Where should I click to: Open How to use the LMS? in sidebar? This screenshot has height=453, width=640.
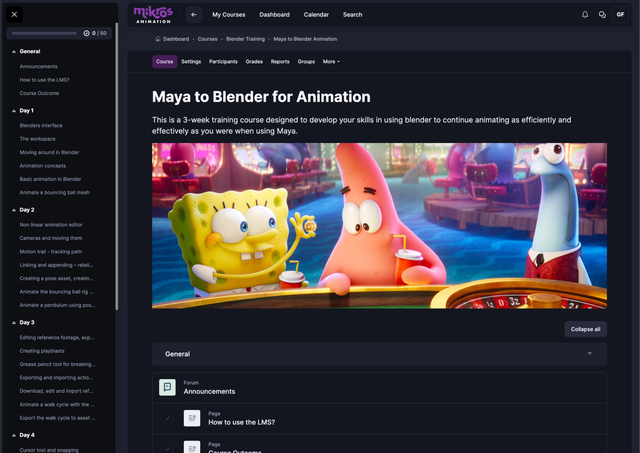44,80
